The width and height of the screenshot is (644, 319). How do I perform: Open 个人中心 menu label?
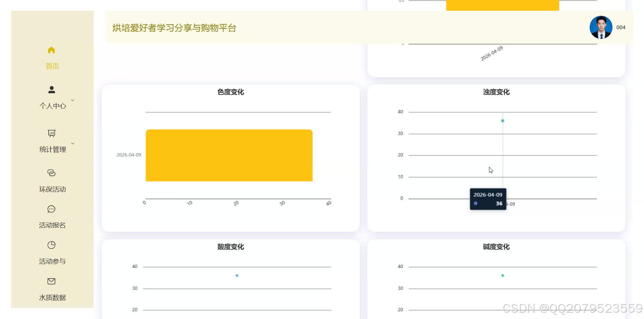(53, 106)
